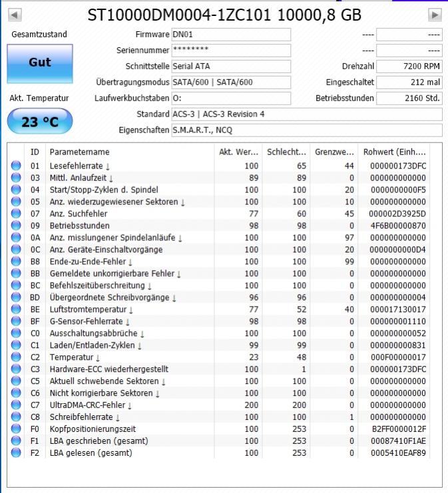The height and width of the screenshot is (493, 448).
Task: Sort by the Akt. Wer... column header
Action: coord(238,152)
